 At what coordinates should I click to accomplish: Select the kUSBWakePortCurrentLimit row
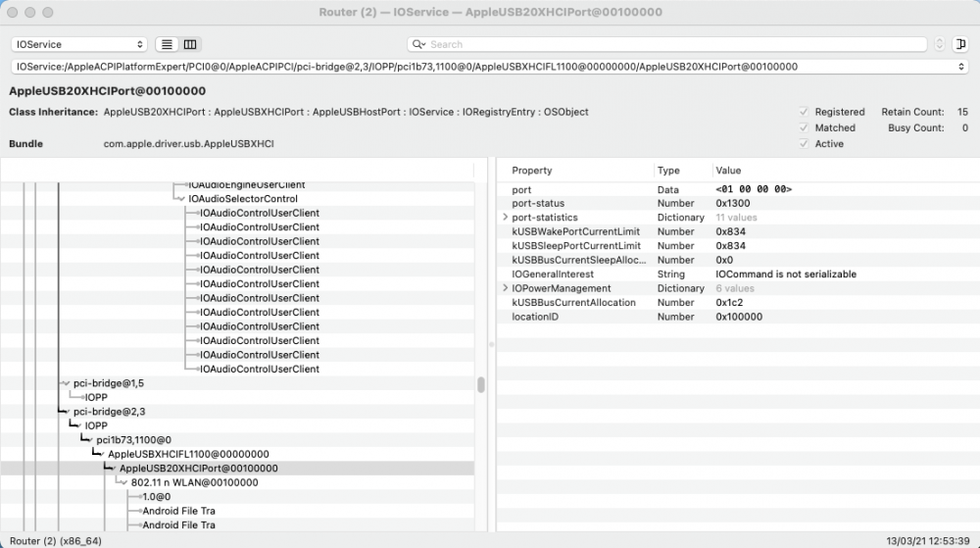738,231
